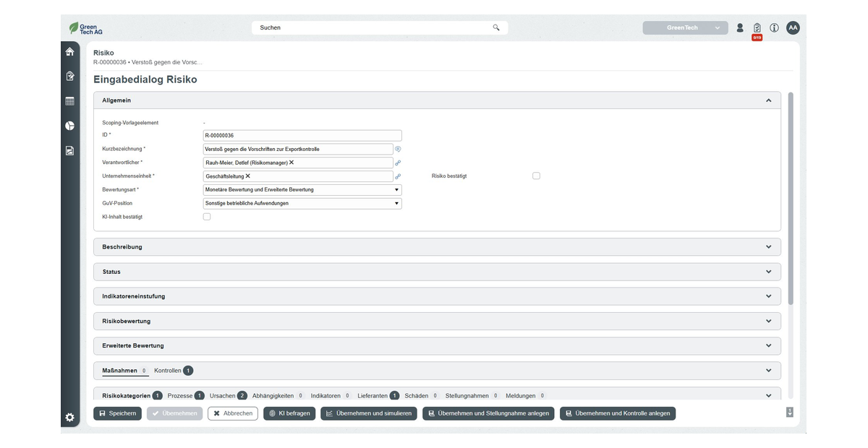Open the Bewertungsart dropdown

click(x=302, y=190)
